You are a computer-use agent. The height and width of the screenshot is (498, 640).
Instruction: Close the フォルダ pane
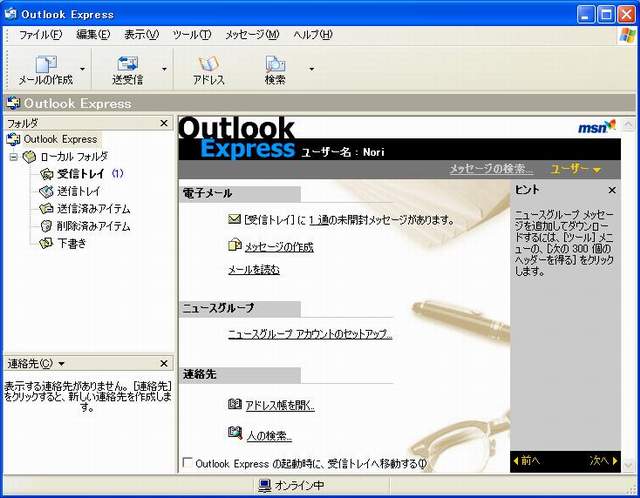164,123
